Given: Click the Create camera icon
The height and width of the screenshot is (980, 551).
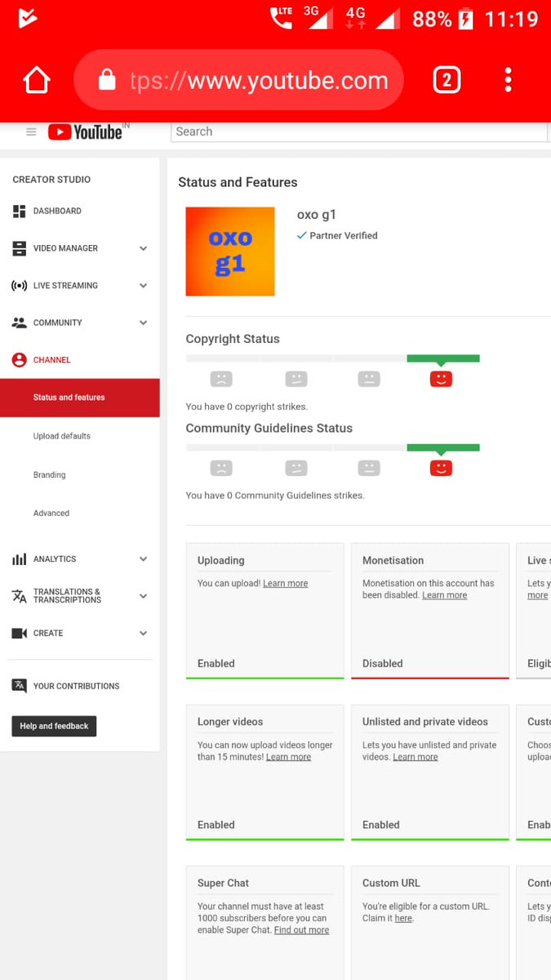Looking at the screenshot, I should point(19,634).
